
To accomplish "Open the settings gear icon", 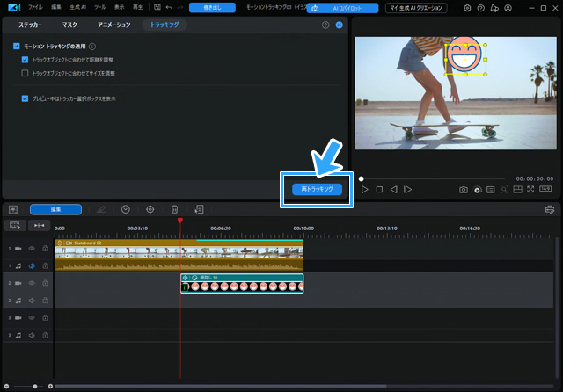I will 467,8.
